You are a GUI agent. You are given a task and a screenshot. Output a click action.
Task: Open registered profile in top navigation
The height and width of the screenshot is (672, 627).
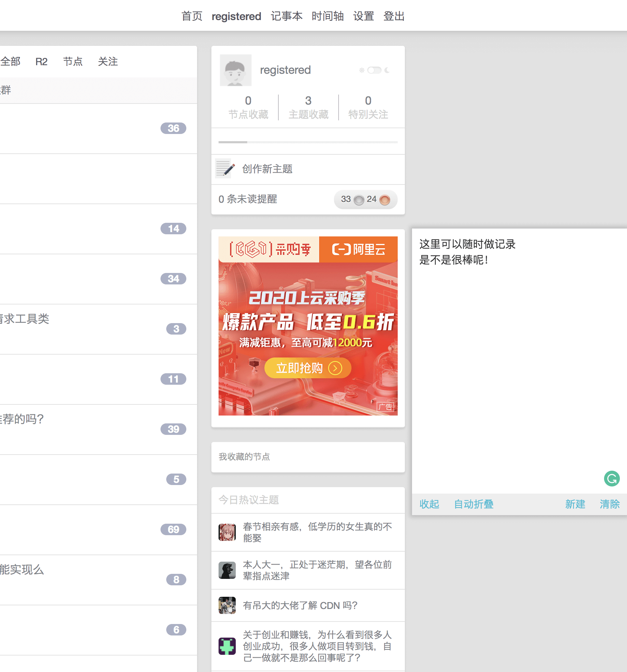tap(236, 16)
